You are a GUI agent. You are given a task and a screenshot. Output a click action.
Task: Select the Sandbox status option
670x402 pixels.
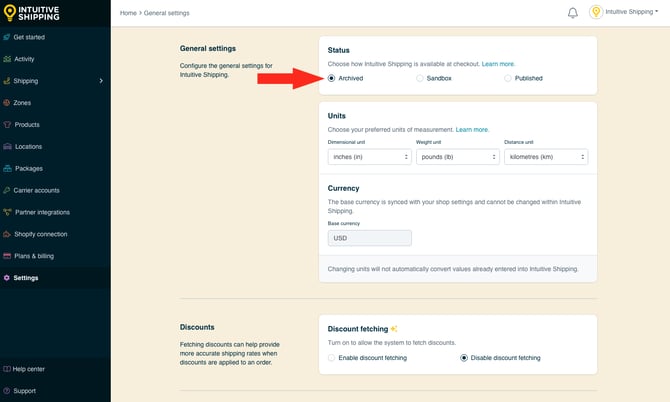pos(420,78)
